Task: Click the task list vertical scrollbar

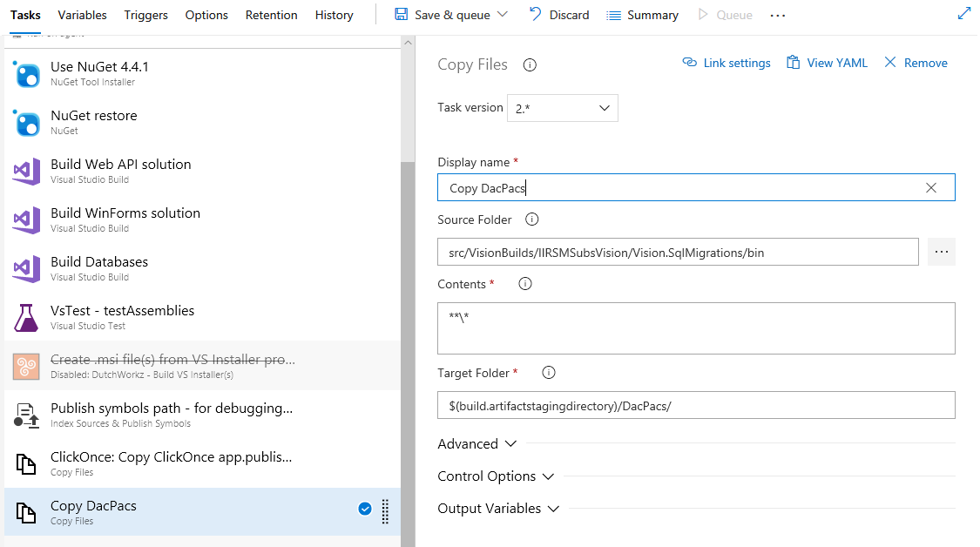Action: tap(407, 348)
